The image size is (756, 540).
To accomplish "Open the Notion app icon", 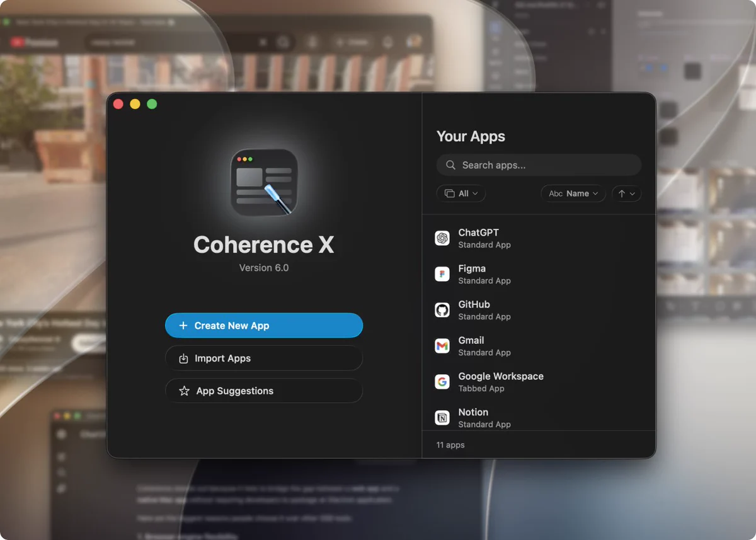I will point(442,418).
